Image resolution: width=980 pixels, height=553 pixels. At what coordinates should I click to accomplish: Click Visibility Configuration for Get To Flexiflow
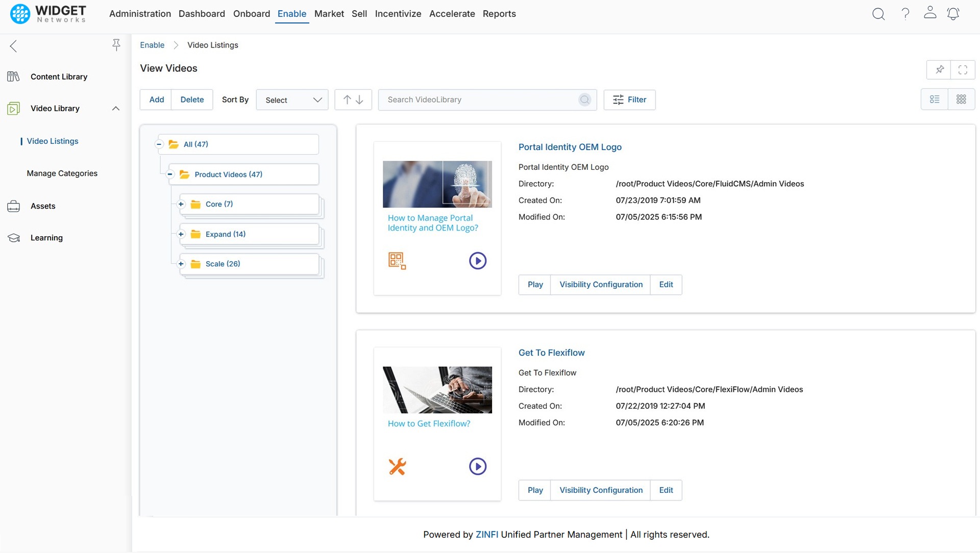point(601,490)
